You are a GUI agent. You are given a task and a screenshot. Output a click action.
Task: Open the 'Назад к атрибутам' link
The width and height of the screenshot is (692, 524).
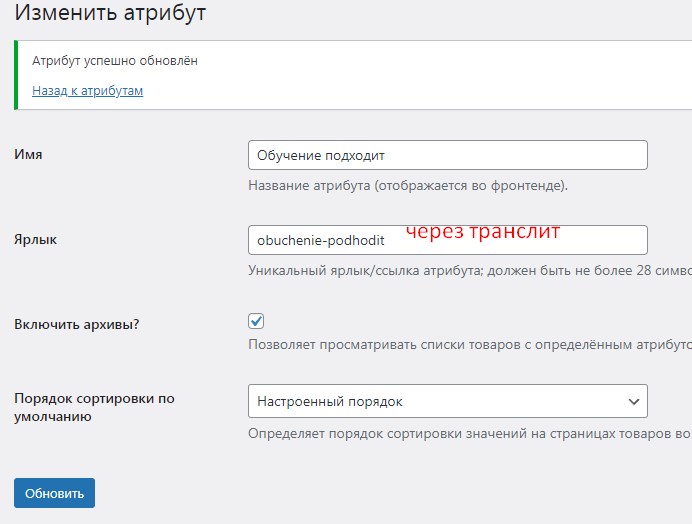[x=88, y=91]
